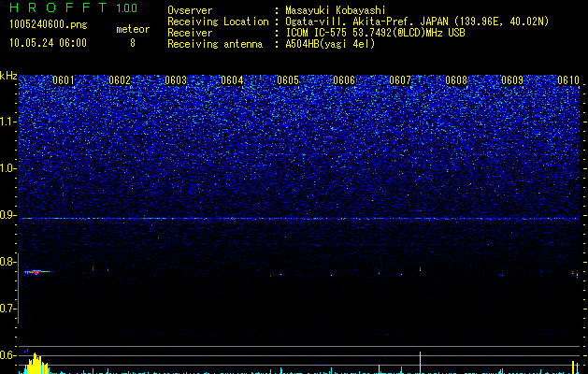
Task: Click the 'Receiver' field label
Action: (x=190, y=33)
